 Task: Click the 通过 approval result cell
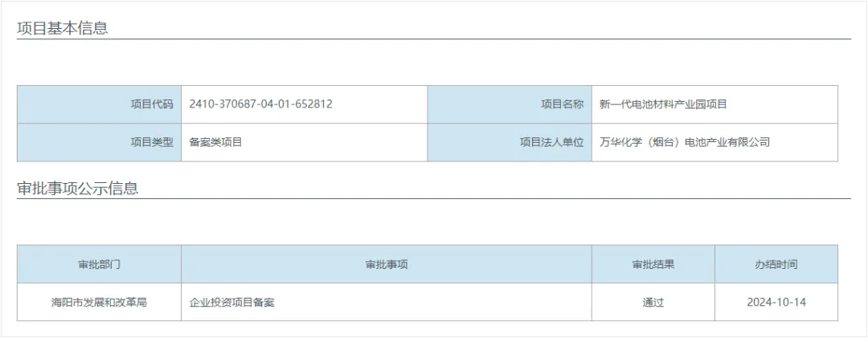coord(653,302)
